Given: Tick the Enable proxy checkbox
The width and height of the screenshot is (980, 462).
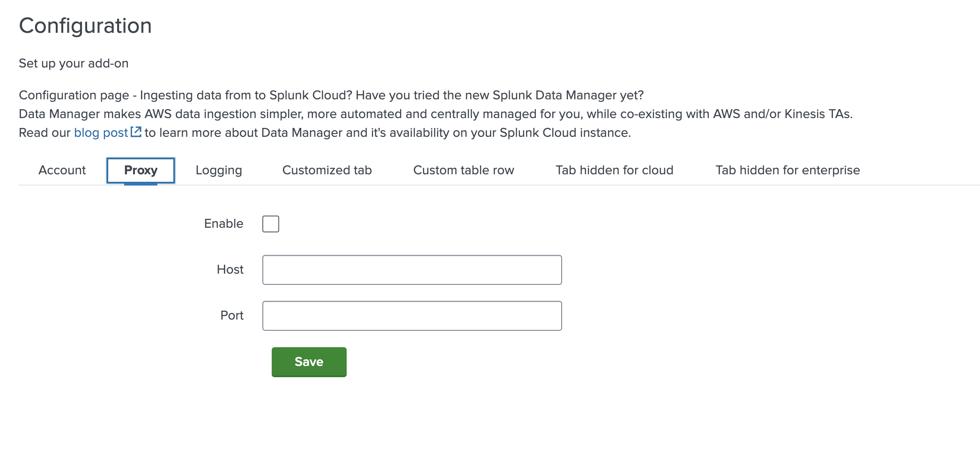Looking at the screenshot, I should click(271, 224).
